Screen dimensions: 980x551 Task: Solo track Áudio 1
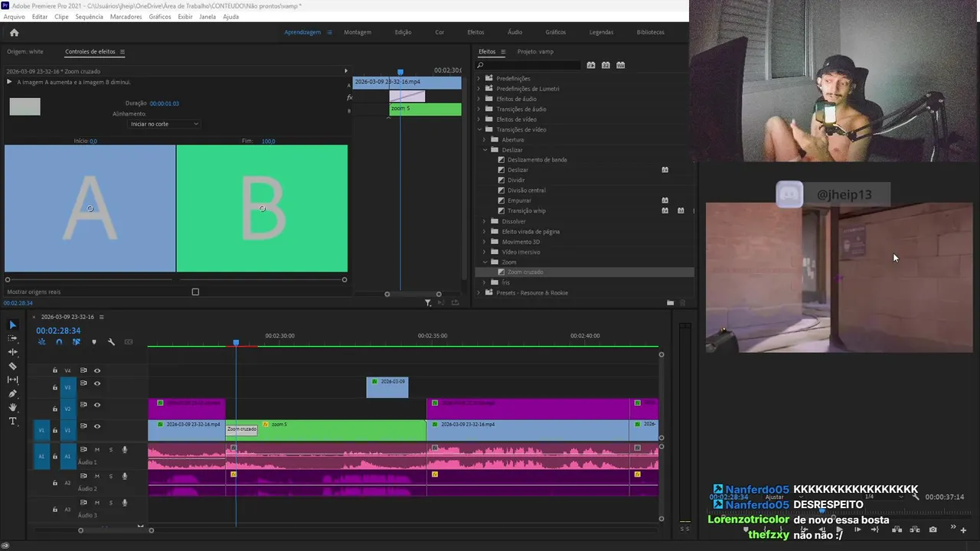coord(110,449)
